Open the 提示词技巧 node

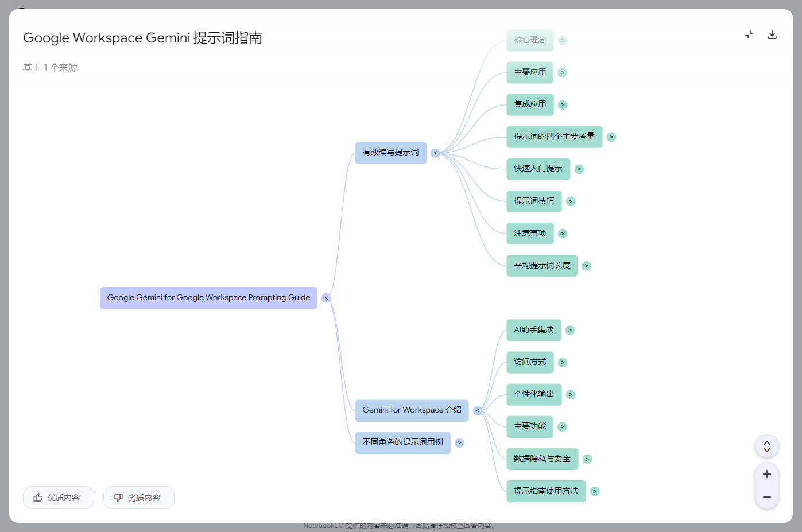coord(534,201)
